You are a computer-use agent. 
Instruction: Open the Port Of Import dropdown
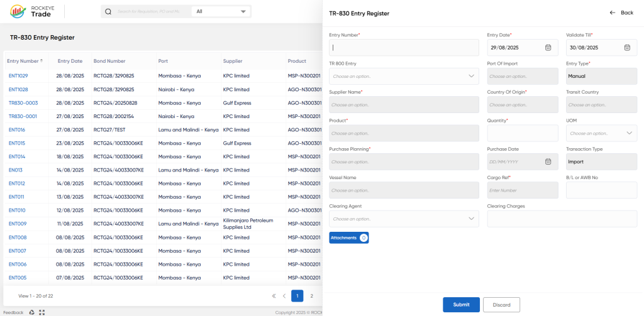pos(523,77)
